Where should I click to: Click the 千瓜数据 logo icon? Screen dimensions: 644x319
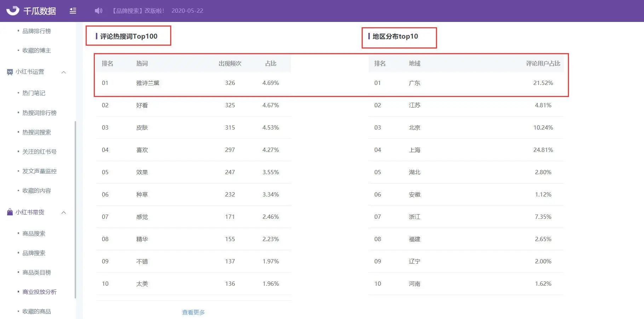(13, 10)
